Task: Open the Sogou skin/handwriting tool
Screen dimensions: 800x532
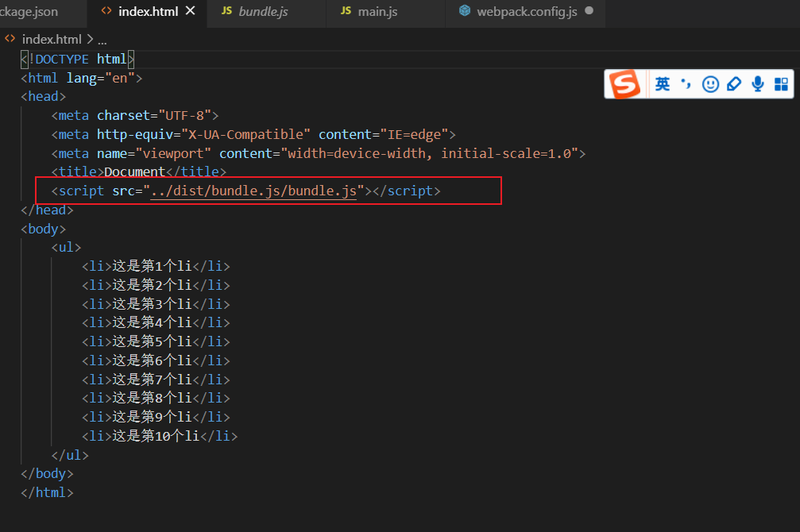Action: pos(734,84)
